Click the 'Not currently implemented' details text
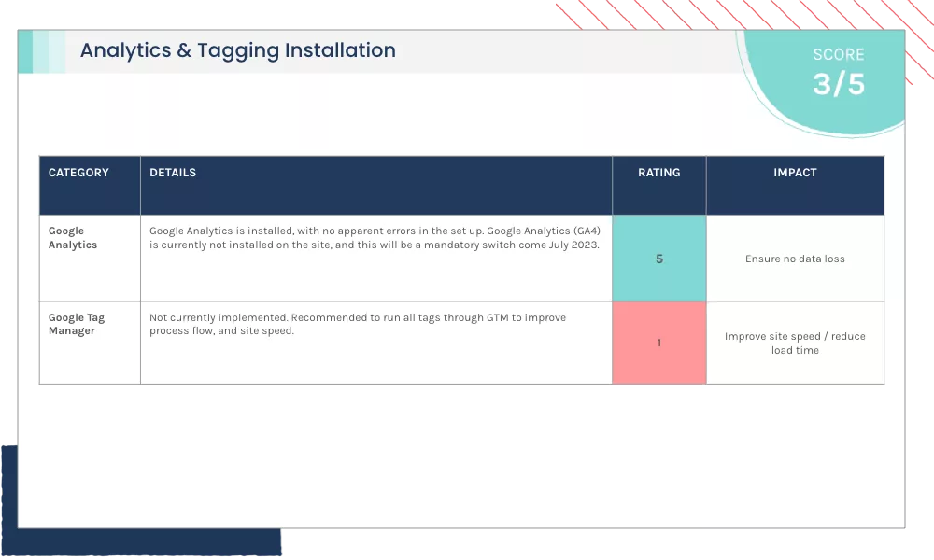This screenshot has width=934, height=560. (358, 325)
